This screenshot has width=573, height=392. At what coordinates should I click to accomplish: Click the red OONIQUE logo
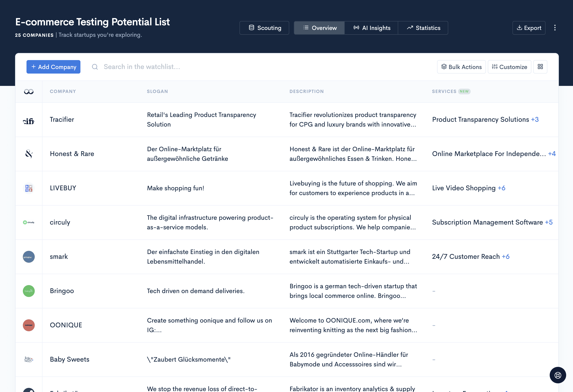(29, 325)
